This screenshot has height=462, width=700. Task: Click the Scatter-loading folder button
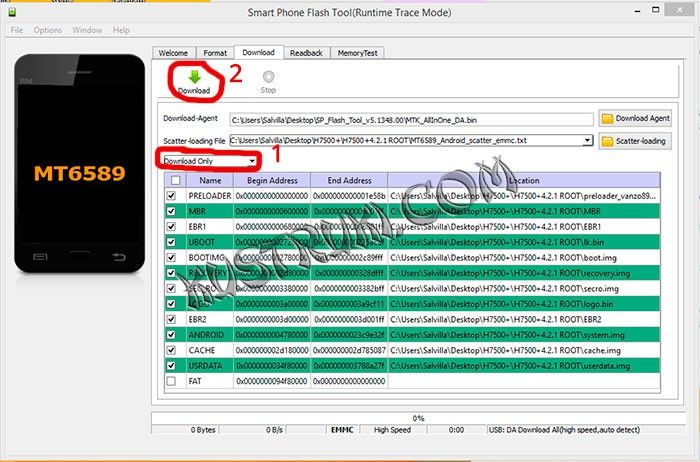(x=635, y=141)
